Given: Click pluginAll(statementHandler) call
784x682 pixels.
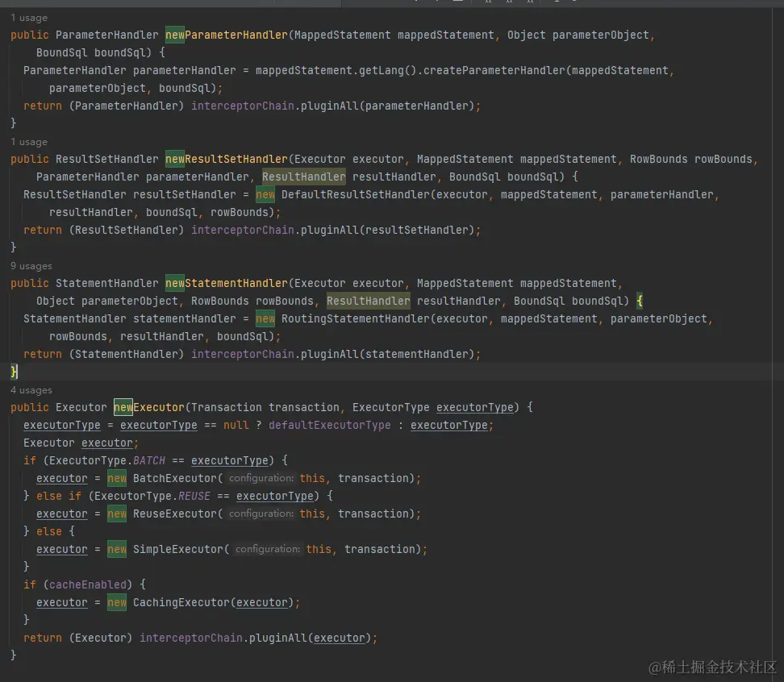Looking at the screenshot, I should coord(387,354).
